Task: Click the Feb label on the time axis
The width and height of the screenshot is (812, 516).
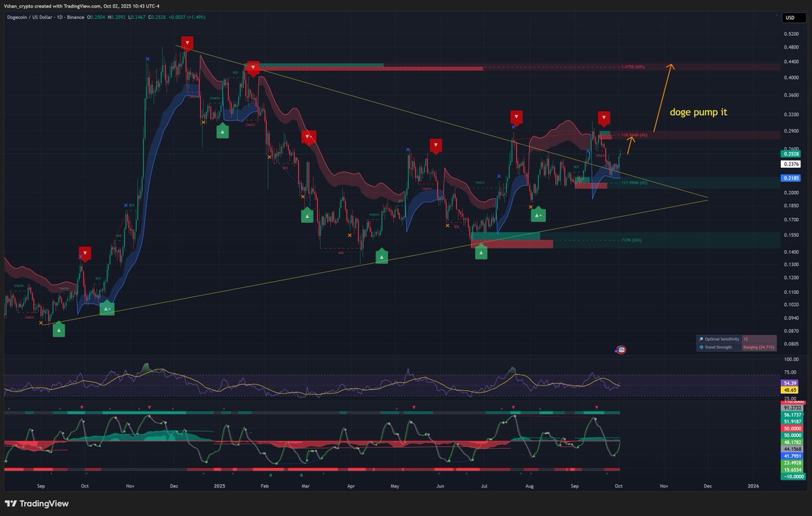Action: click(264, 486)
